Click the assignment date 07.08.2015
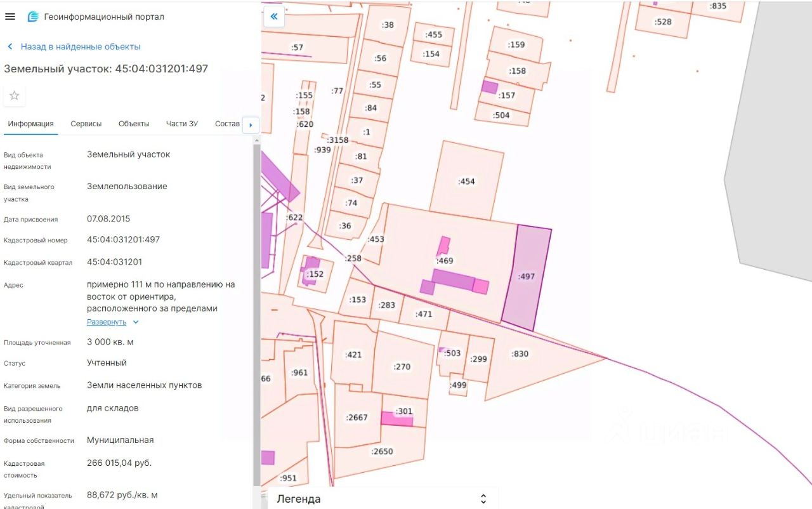 tap(108, 219)
